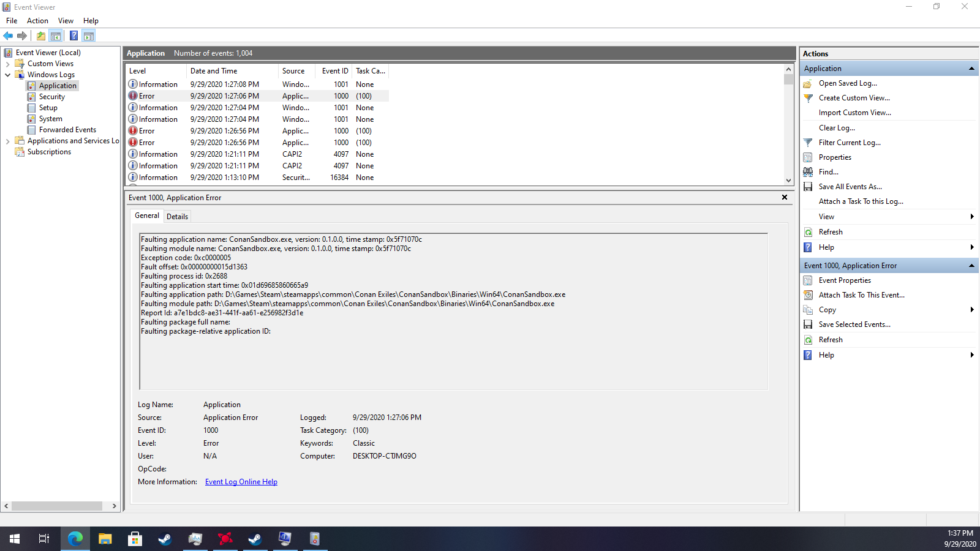
Task: Click Properties action in Application section
Action: click(x=835, y=157)
